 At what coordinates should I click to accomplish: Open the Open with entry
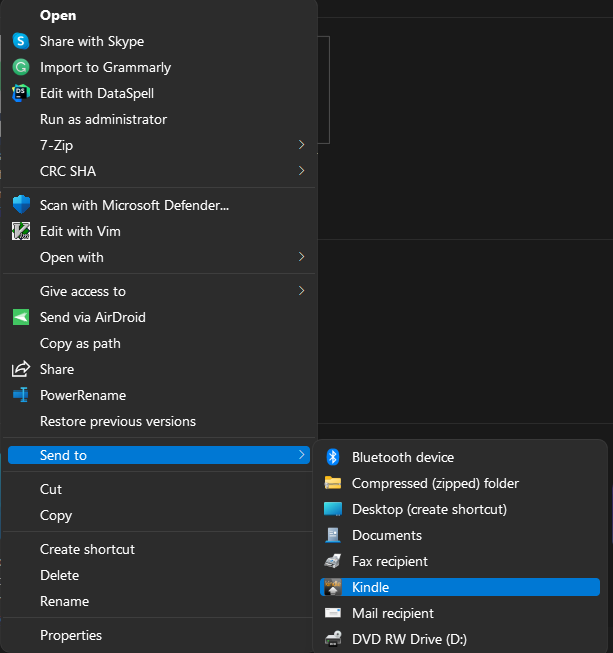(x=159, y=257)
